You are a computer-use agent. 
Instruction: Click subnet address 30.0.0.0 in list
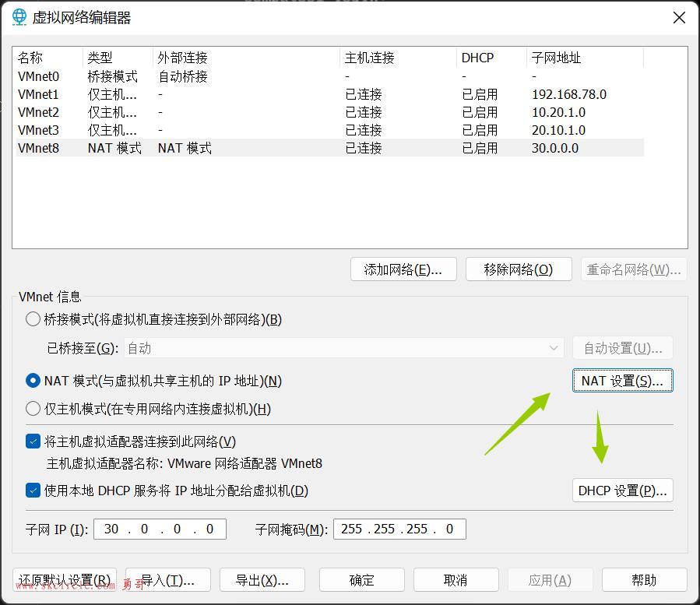(x=555, y=148)
